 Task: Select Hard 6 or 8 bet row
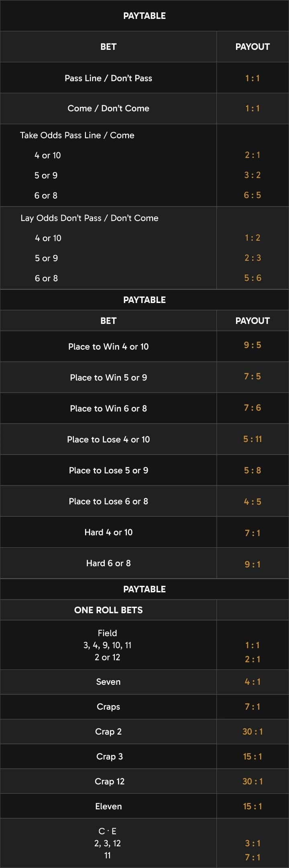click(x=144, y=563)
